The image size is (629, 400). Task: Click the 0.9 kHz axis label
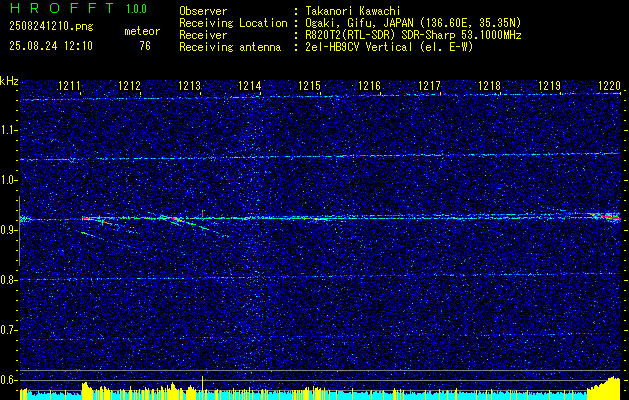(x=7, y=230)
